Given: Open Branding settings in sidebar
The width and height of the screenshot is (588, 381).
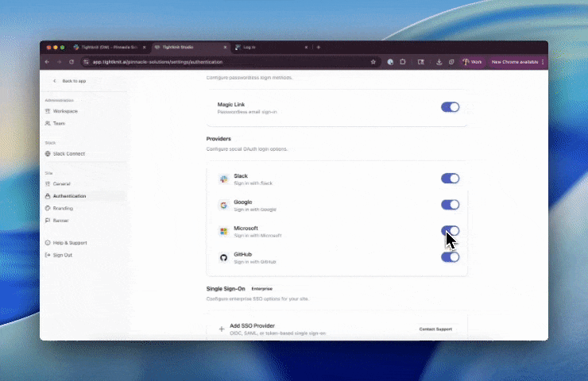Looking at the screenshot, I should tap(63, 208).
